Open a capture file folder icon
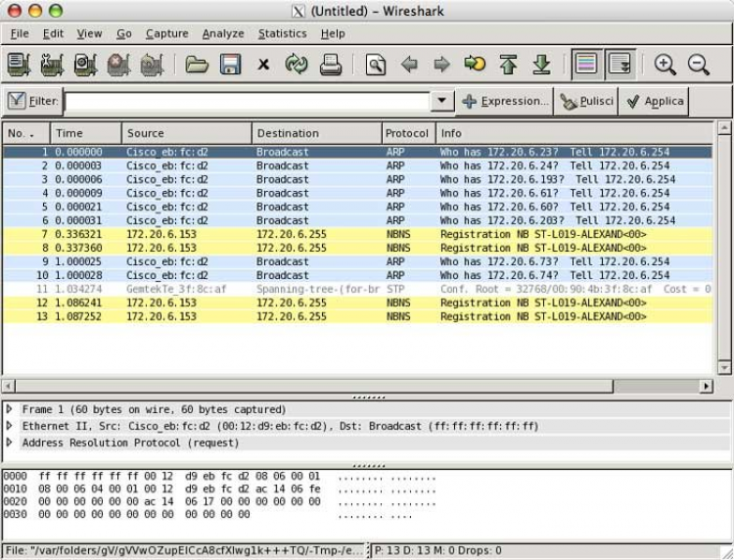The height and width of the screenshot is (560, 734). (x=197, y=65)
